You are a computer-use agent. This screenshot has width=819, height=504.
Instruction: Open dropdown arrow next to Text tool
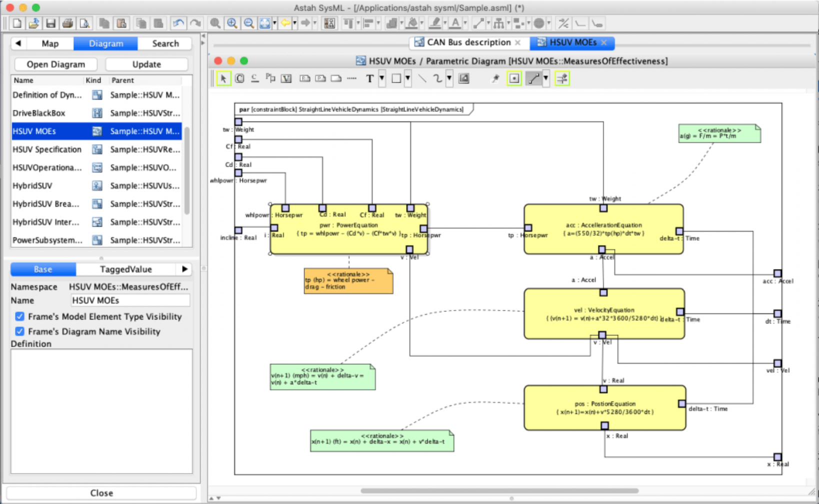coord(382,78)
